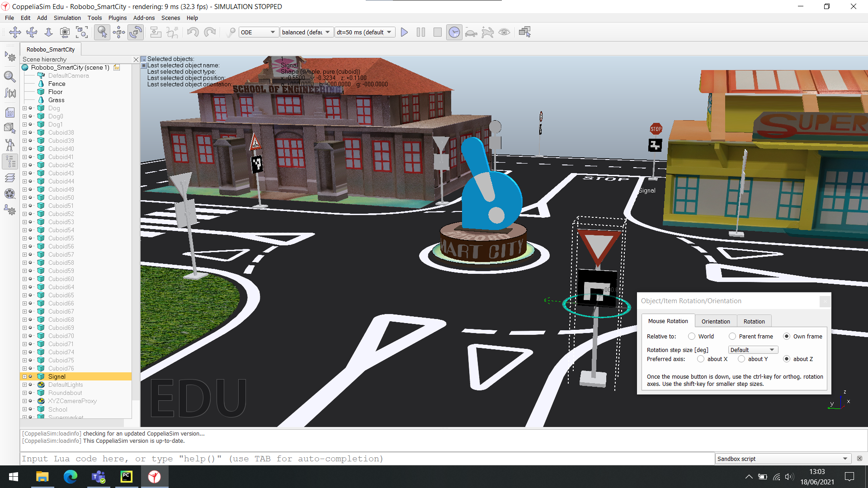Open rotation step size Default dropdown

[x=753, y=350]
